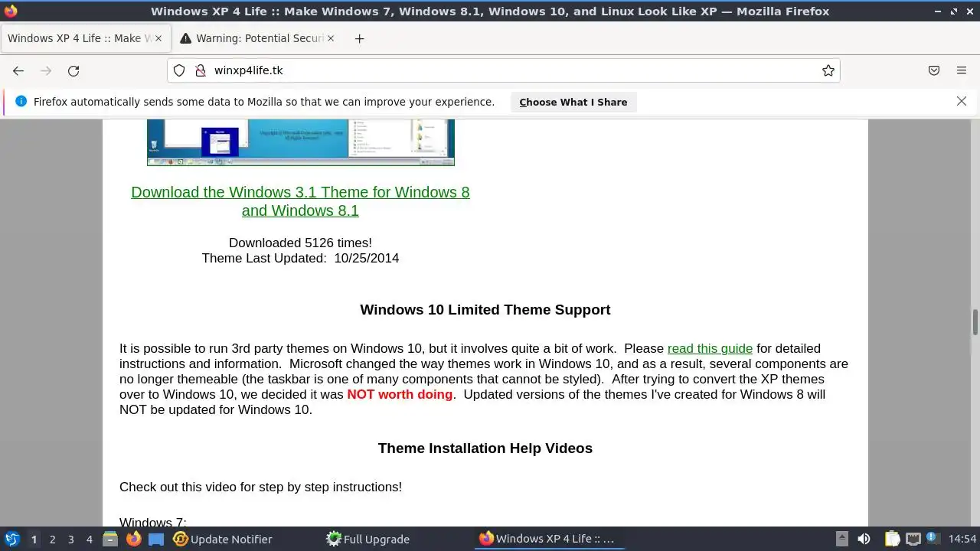Click 'Downloaded 5126 times!' text
Screen dimensions: 980x551
pos(300,243)
